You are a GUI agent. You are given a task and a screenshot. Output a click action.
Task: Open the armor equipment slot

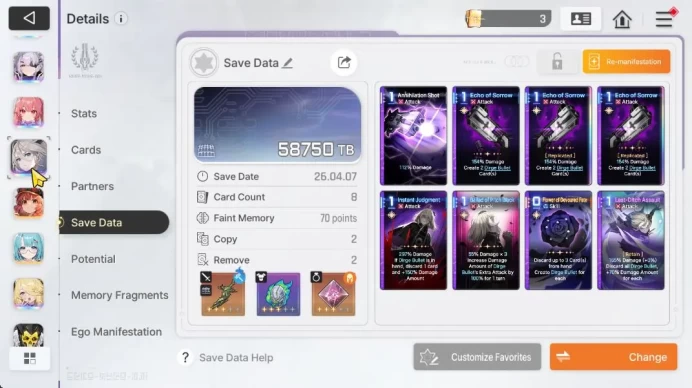278,294
